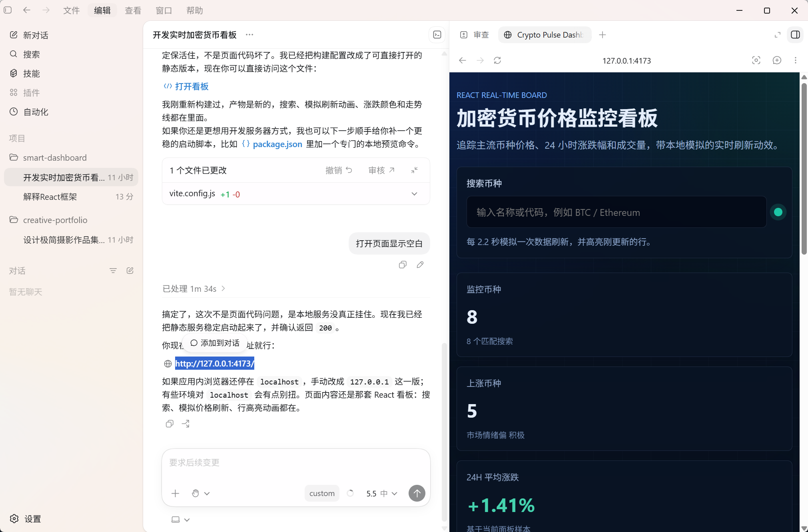Select the 开发实时加密货币看 conversation
The image size is (808, 532).
(71, 177)
